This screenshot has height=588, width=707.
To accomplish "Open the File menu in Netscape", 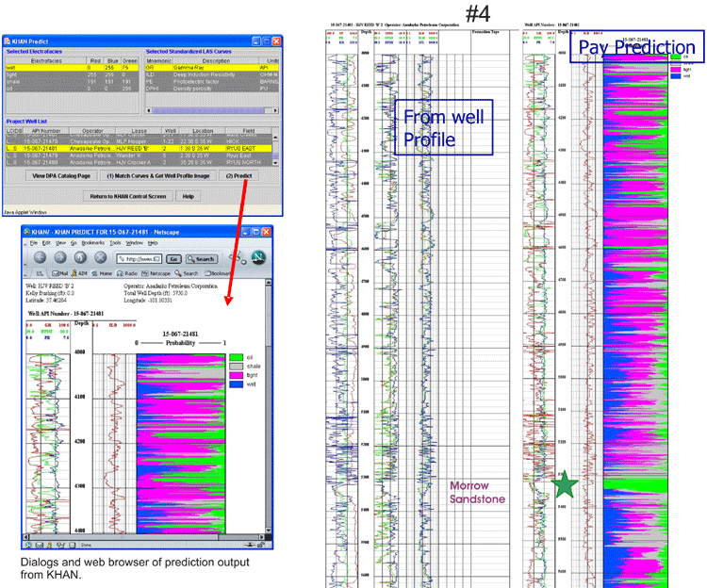I will 33,243.
